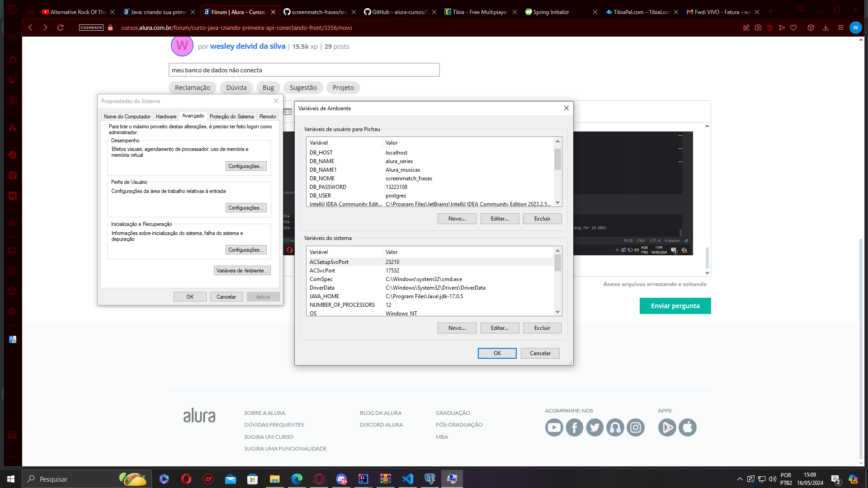Image resolution: width=868 pixels, height=488 pixels.
Task: Click wesley deivid da silva profile link
Action: (248, 46)
